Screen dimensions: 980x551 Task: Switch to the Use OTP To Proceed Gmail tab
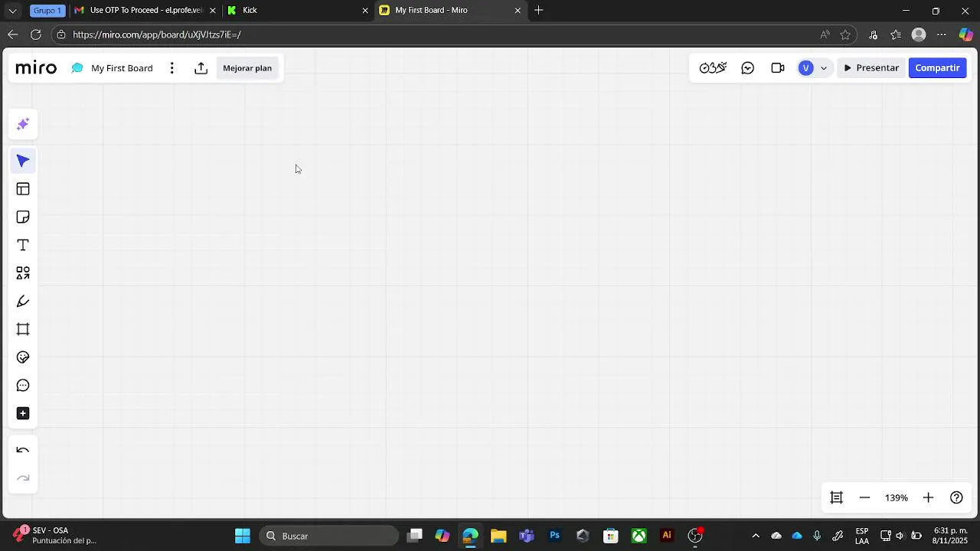point(145,11)
